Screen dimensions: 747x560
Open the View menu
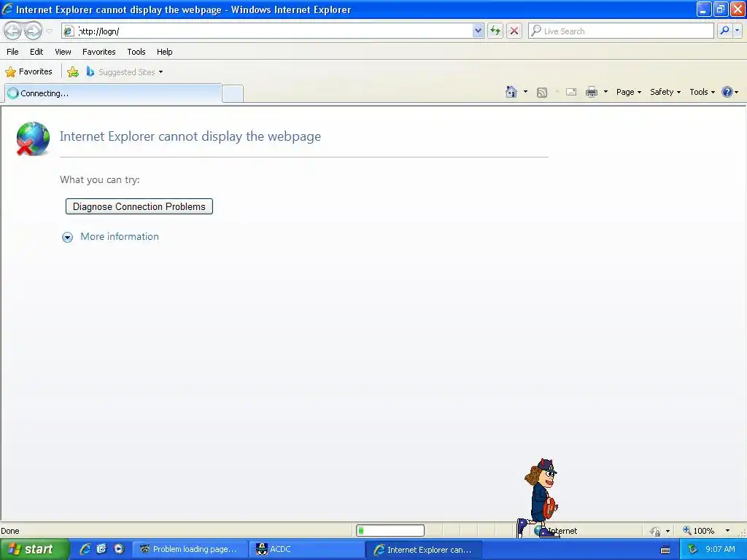63,52
